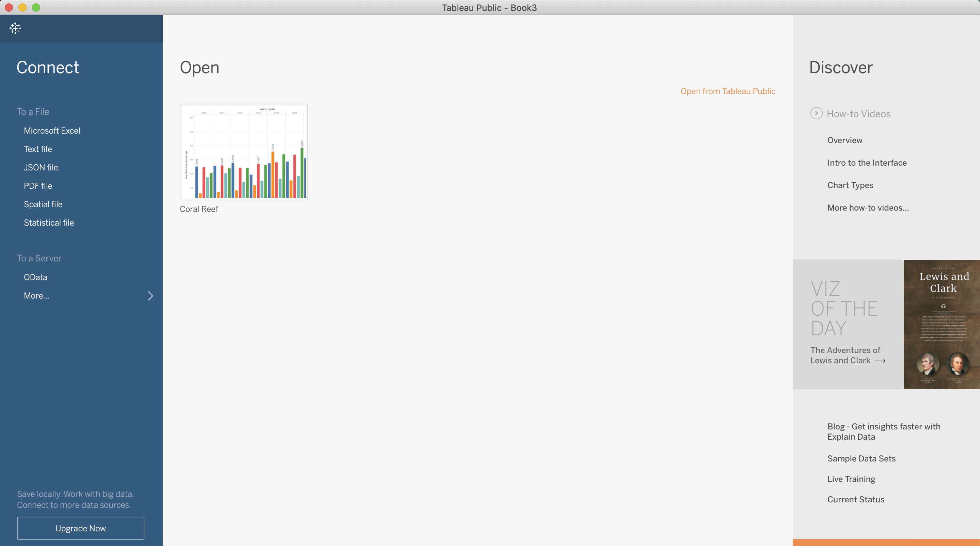Access Sample Data Sets resource
The width and height of the screenshot is (980, 546).
tap(861, 458)
